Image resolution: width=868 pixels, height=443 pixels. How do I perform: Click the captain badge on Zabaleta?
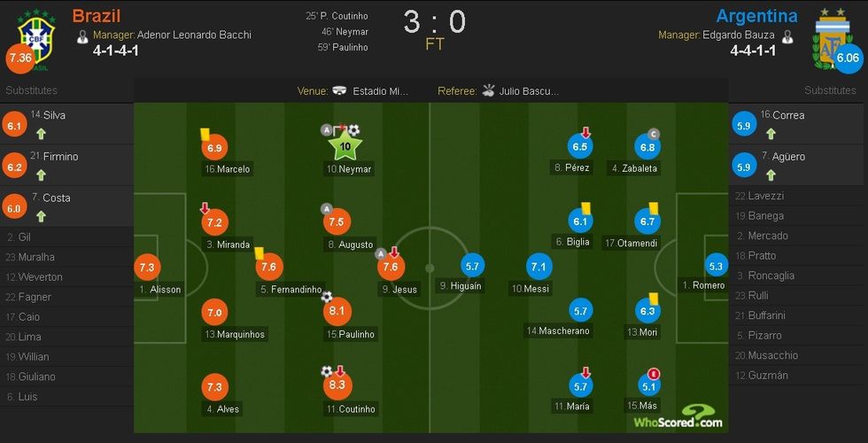(655, 134)
